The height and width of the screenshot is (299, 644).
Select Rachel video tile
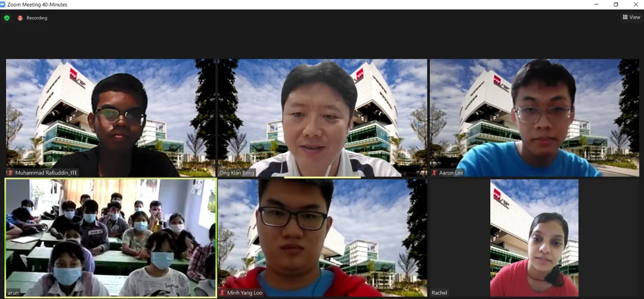coord(534,238)
